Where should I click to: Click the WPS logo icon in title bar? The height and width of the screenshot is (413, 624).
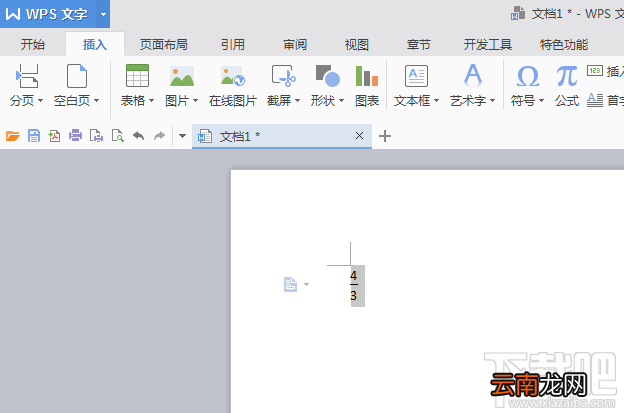13,14
